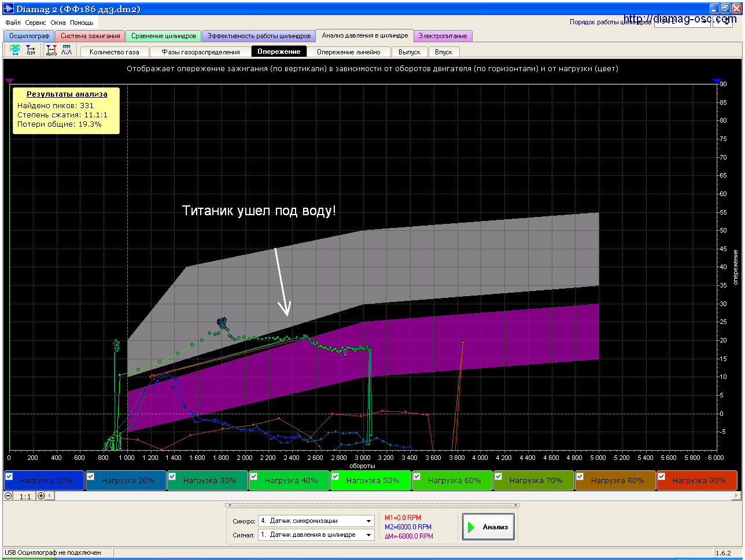Click the zoom out minus icon
The height and width of the screenshot is (560, 745).
click(x=8, y=496)
